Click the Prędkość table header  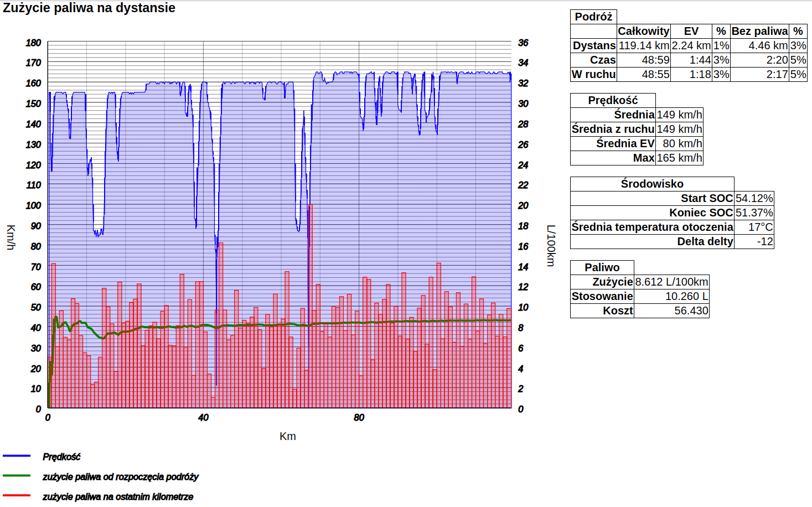point(613,101)
